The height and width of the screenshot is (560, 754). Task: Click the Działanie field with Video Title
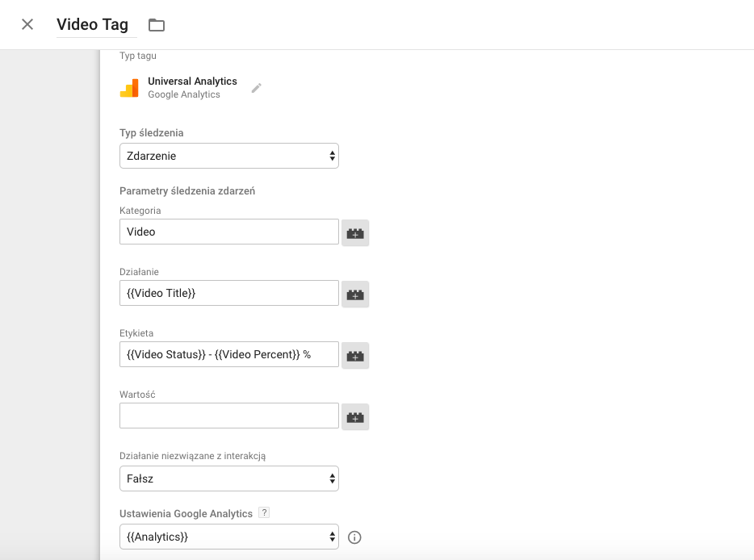tap(228, 293)
